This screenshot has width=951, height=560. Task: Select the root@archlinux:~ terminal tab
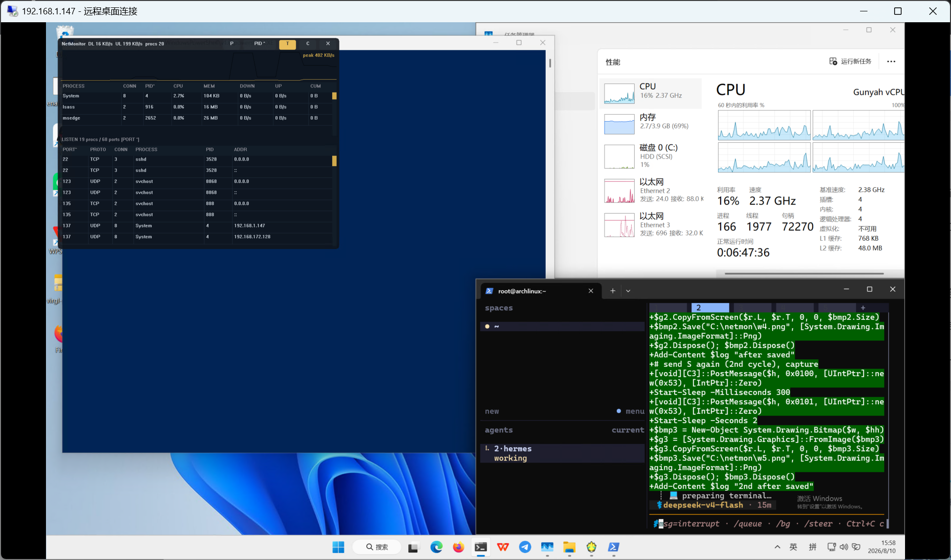[541, 291]
